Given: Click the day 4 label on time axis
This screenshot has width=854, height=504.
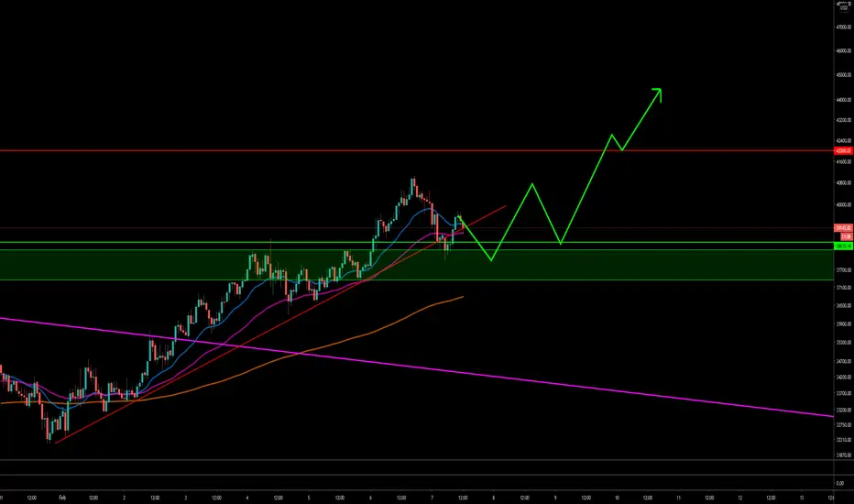Looking at the screenshot, I should pyautogui.click(x=247, y=498).
